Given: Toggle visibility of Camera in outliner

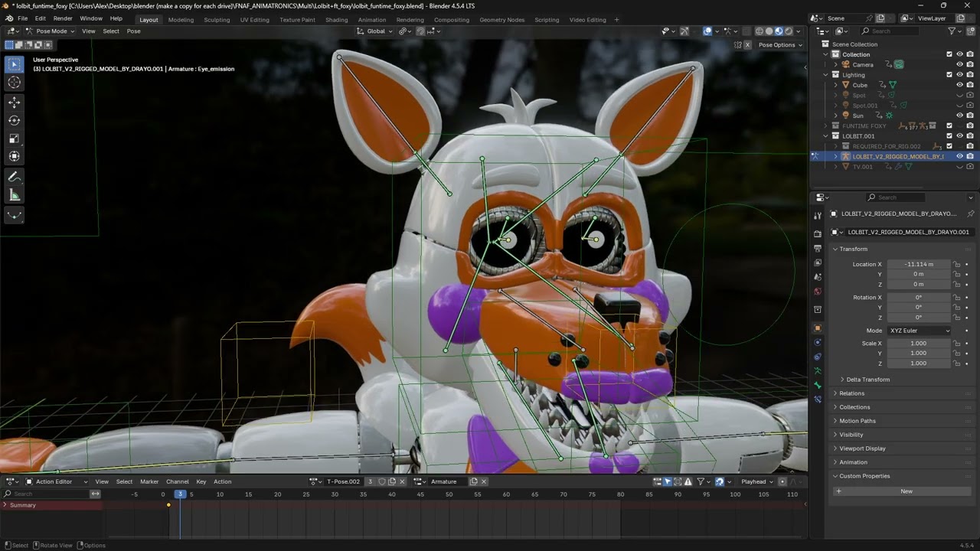Looking at the screenshot, I should 959,64.
